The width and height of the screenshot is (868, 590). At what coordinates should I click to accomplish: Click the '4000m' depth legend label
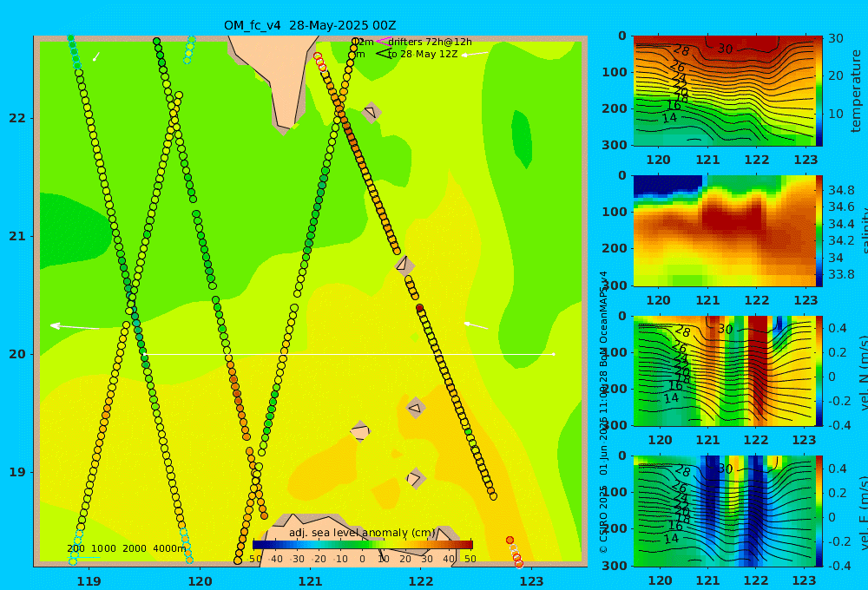click(x=169, y=548)
